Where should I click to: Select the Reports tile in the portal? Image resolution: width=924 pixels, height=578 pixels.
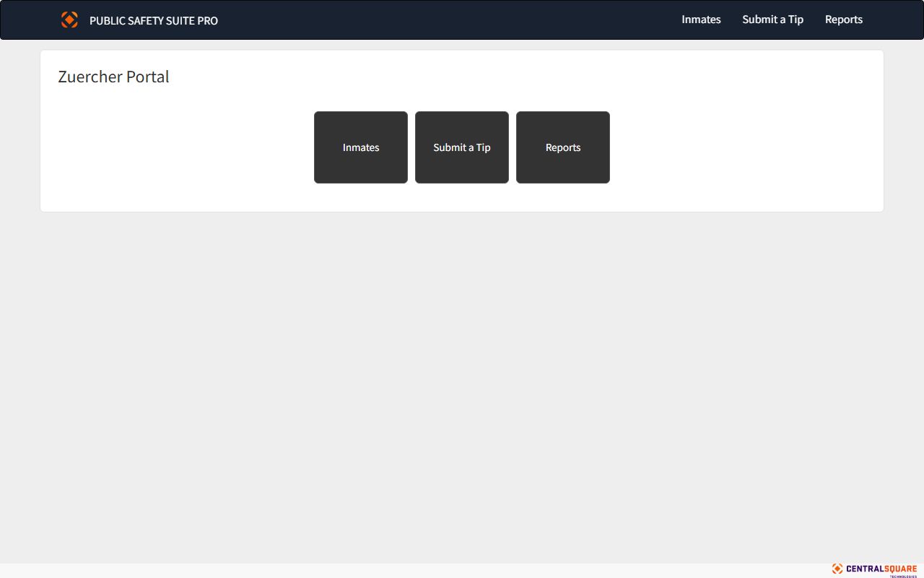click(x=563, y=147)
